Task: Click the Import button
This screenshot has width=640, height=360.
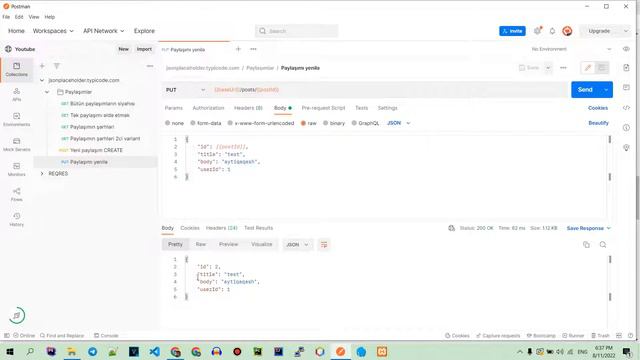Action: point(144,49)
